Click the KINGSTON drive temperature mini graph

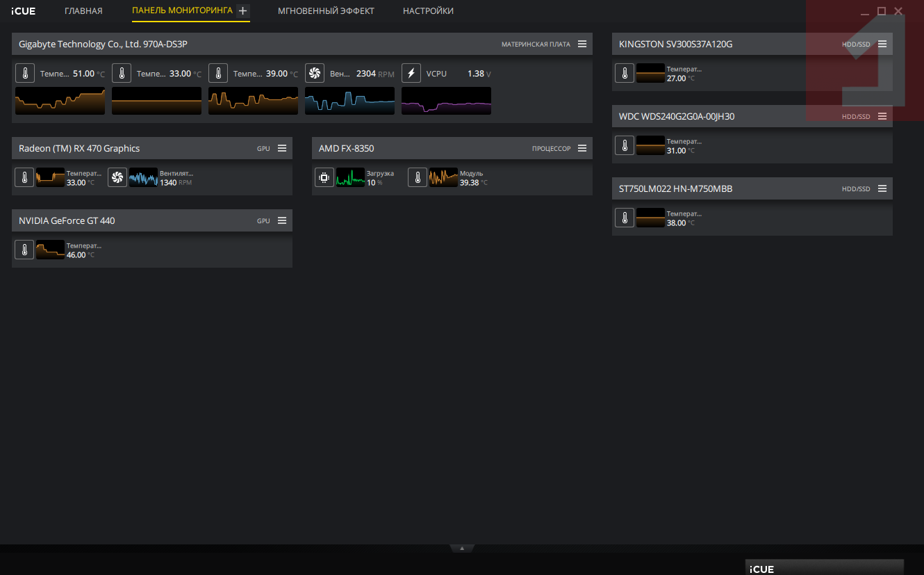[650, 73]
